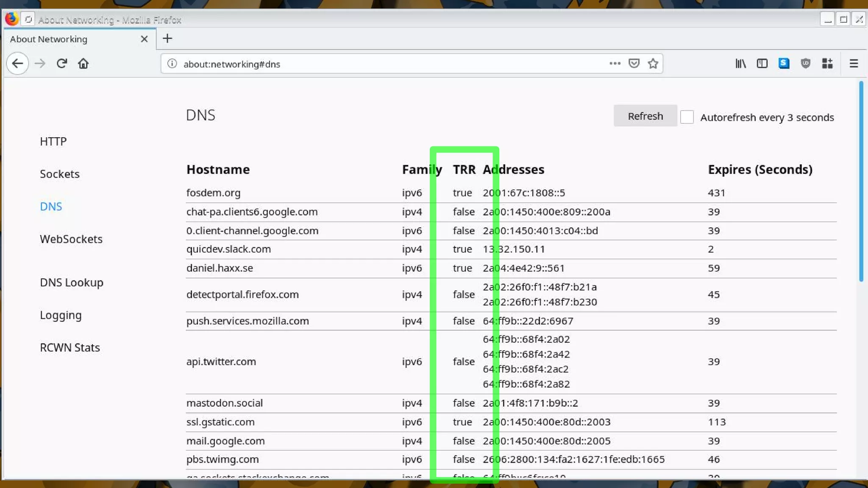Open the DNS Lookup section
The height and width of the screenshot is (488, 868).
click(x=71, y=283)
